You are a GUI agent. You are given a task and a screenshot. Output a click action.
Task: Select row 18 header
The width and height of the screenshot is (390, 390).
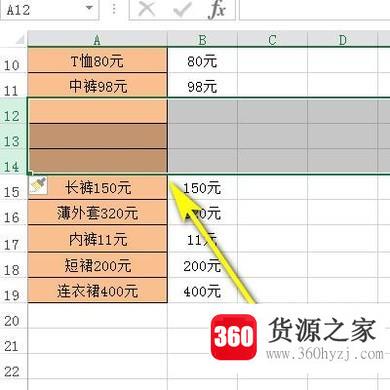tap(13, 265)
